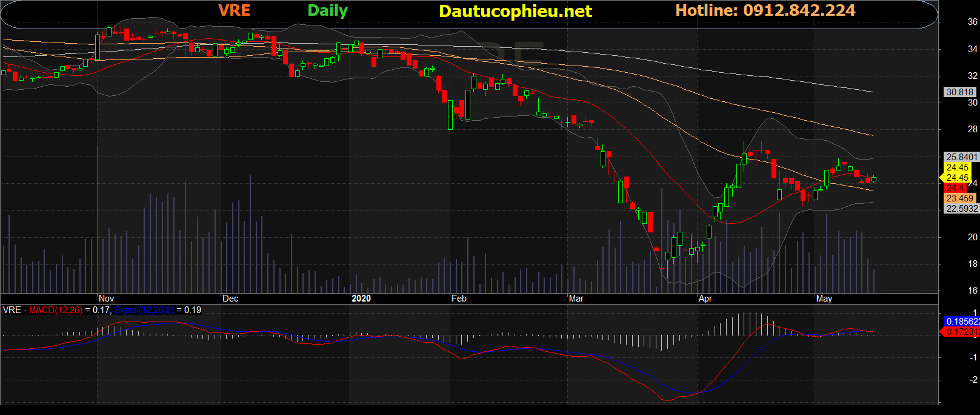Click the 20 price axis label
980x415 pixels.
(x=972, y=237)
